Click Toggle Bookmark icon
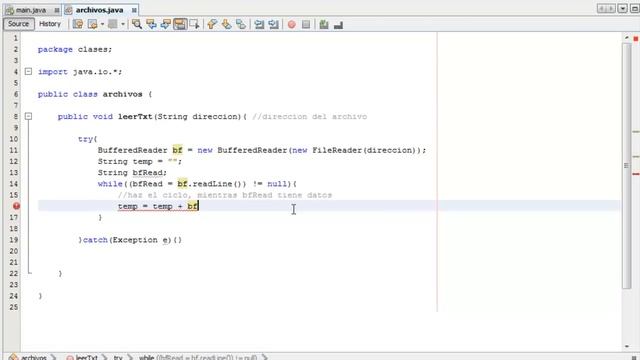The width and height of the screenshot is (640, 360). pyautogui.click(x=241, y=24)
